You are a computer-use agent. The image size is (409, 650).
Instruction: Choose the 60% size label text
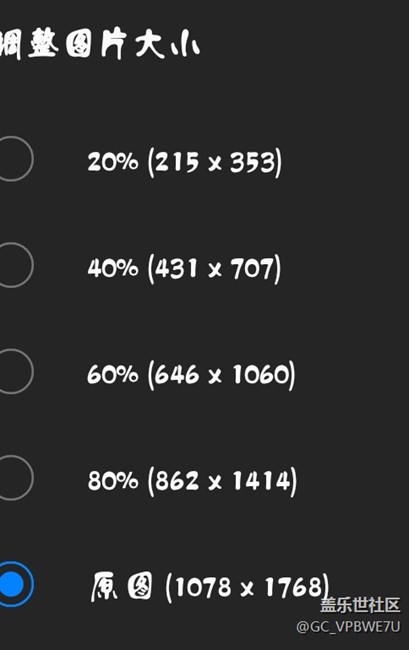pyautogui.click(x=112, y=374)
